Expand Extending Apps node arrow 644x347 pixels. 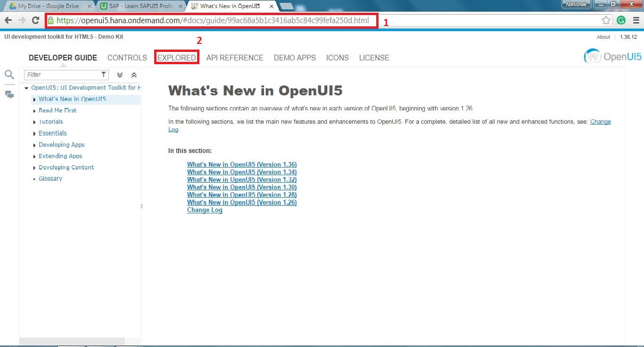click(34, 156)
